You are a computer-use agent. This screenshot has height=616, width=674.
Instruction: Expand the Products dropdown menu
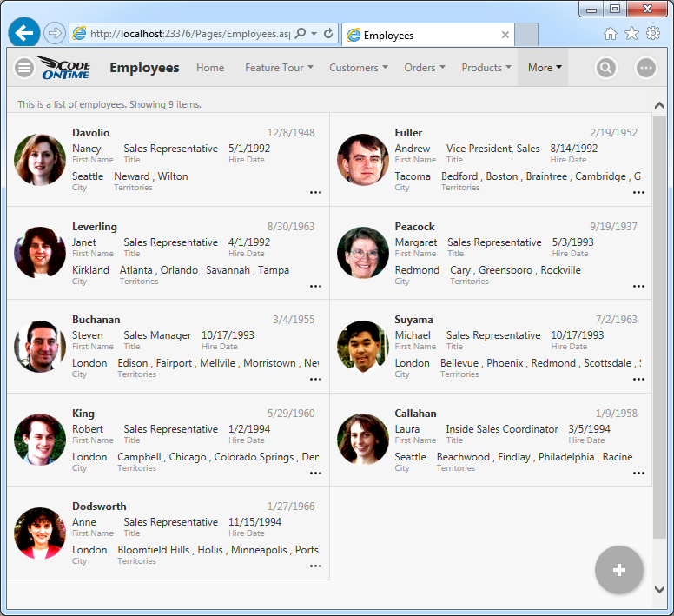coord(486,68)
